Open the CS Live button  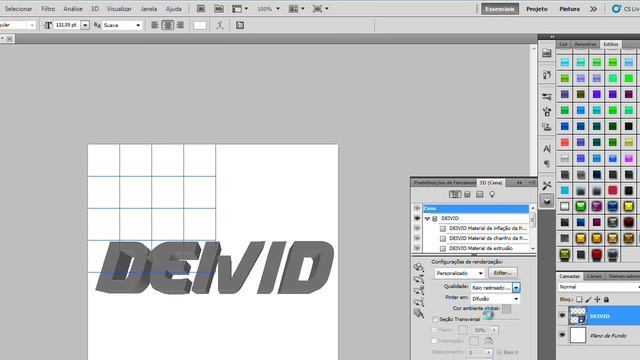pos(625,9)
